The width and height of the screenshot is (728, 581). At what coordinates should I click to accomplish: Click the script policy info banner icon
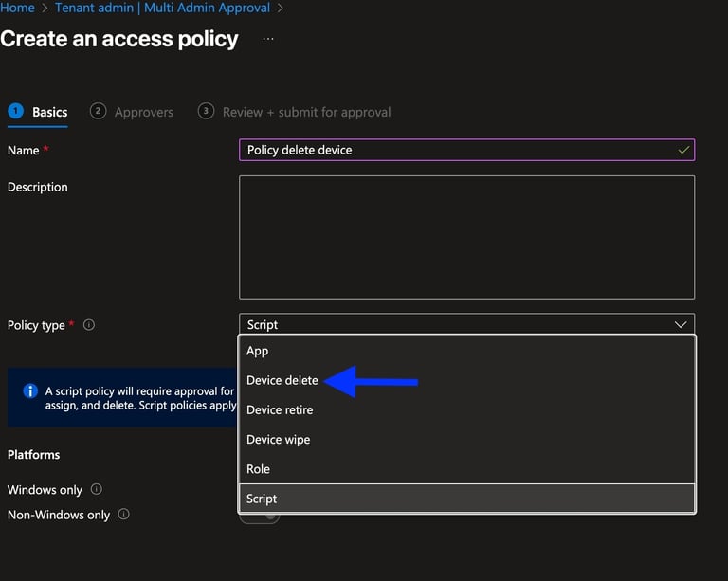coord(30,390)
